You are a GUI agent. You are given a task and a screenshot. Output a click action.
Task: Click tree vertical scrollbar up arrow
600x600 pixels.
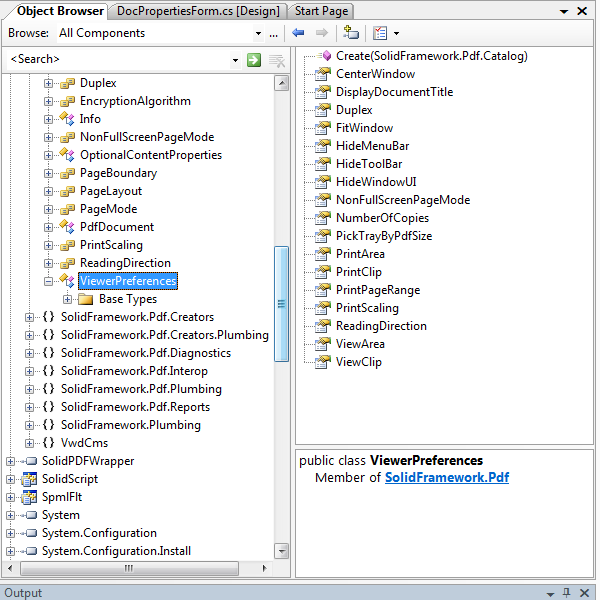pyautogui.click(x=282, y=83)
